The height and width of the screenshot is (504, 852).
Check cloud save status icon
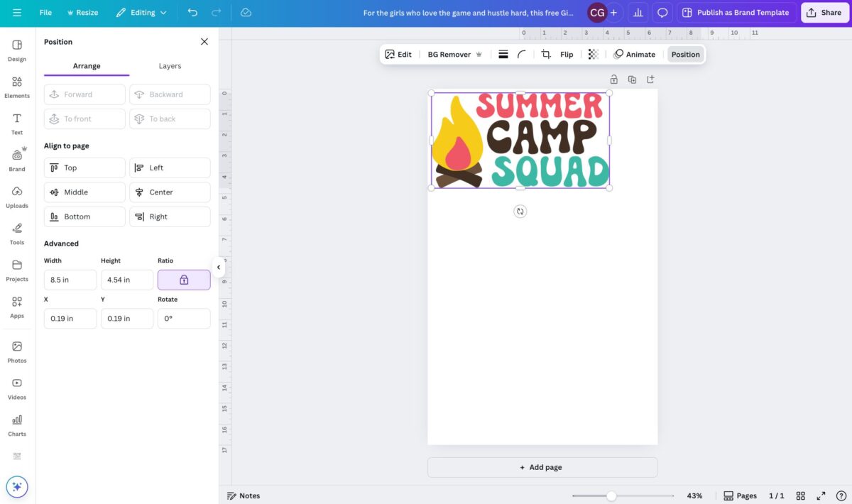pos(246,13)
